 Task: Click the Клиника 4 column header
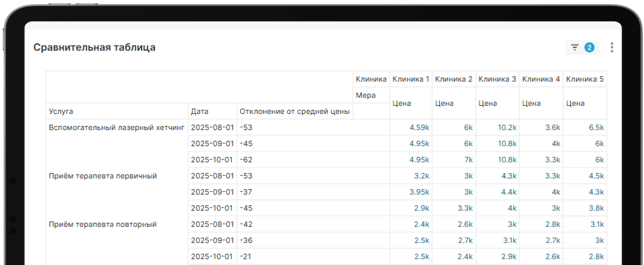(x=541, y=79)
